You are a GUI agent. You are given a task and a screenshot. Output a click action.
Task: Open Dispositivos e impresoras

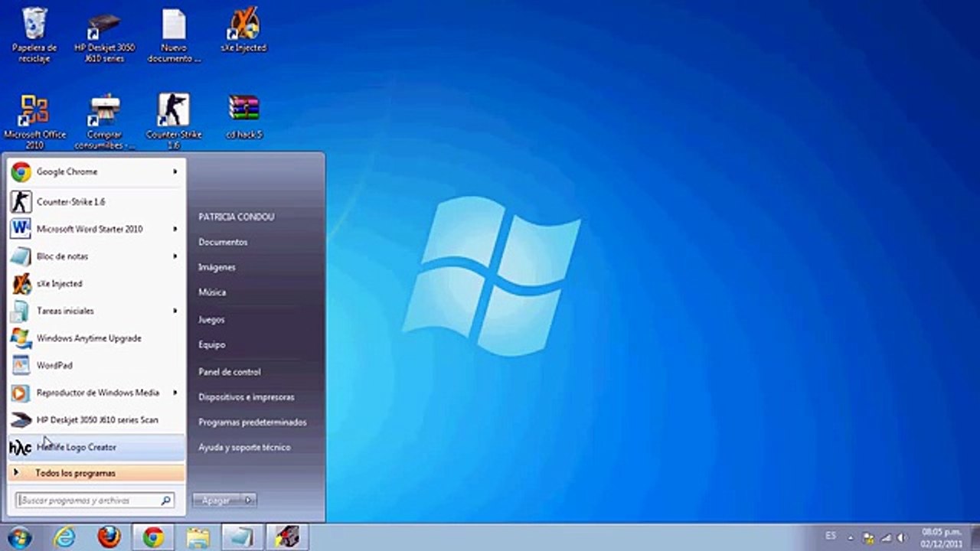[247, 397]
